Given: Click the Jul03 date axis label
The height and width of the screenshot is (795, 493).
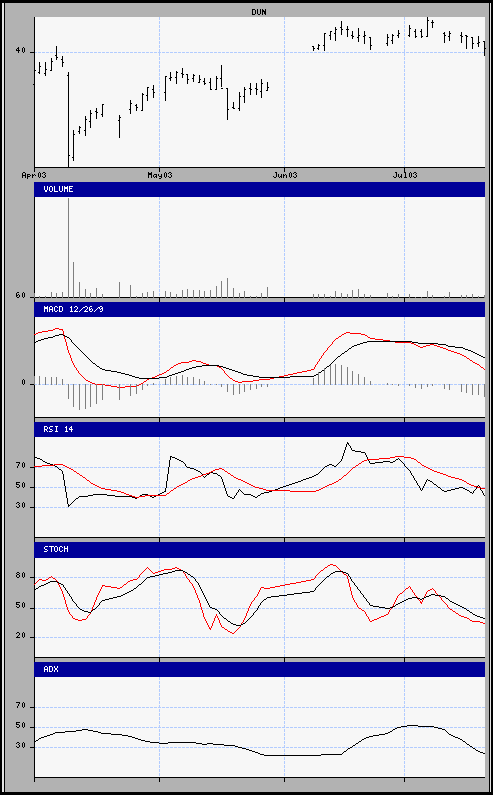Looking at the screenshot, I should click(405, 175).
